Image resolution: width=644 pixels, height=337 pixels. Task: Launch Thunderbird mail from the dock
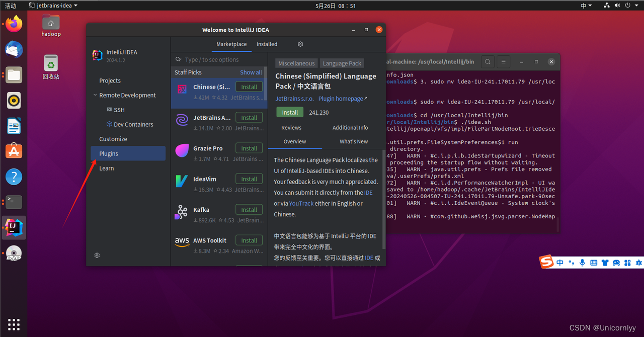(x=14, y=49)
